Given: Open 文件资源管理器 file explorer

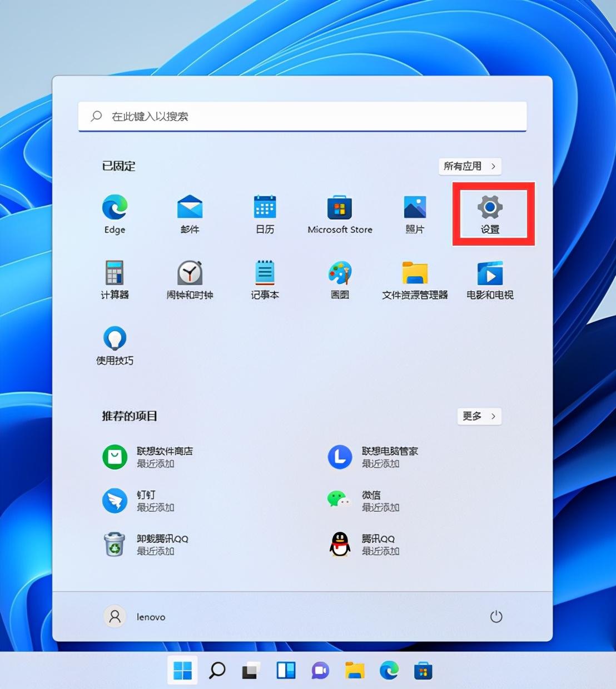Looking at the screenshot, I should [415, 280].
